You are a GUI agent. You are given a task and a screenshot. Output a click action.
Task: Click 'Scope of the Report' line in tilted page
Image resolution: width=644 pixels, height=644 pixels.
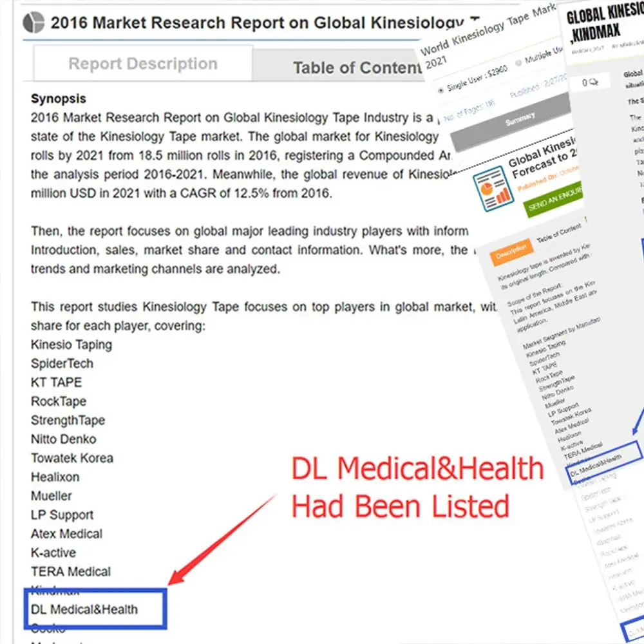pyautogui.click(x=534, y=295)
